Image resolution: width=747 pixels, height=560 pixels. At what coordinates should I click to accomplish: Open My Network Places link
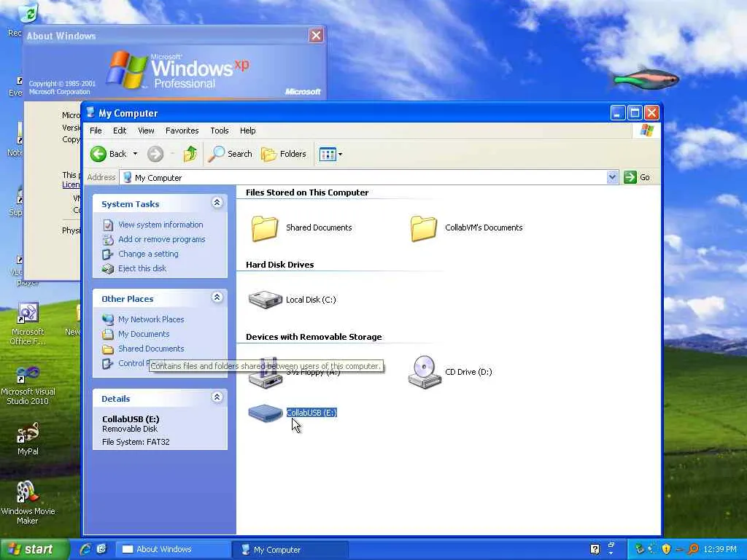click(x=151, y=319)
